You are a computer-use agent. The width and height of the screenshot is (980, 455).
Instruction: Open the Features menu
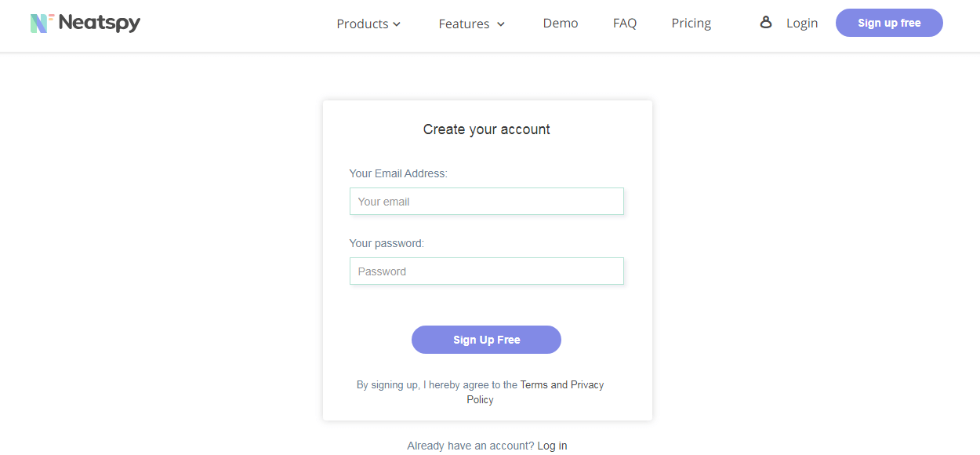[x=464, y=24]
